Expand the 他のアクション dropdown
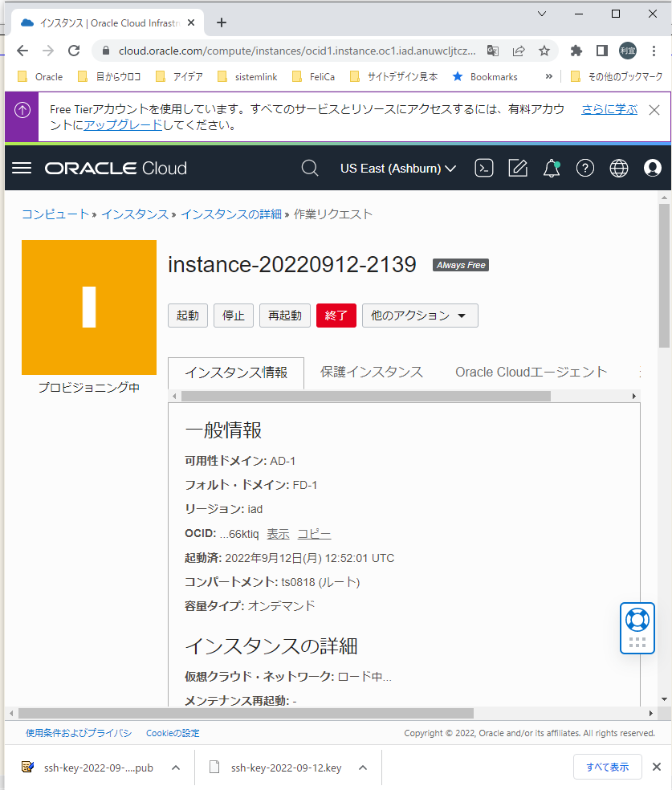The width and height of the screenshot is (672, 790). click(420, 316)
